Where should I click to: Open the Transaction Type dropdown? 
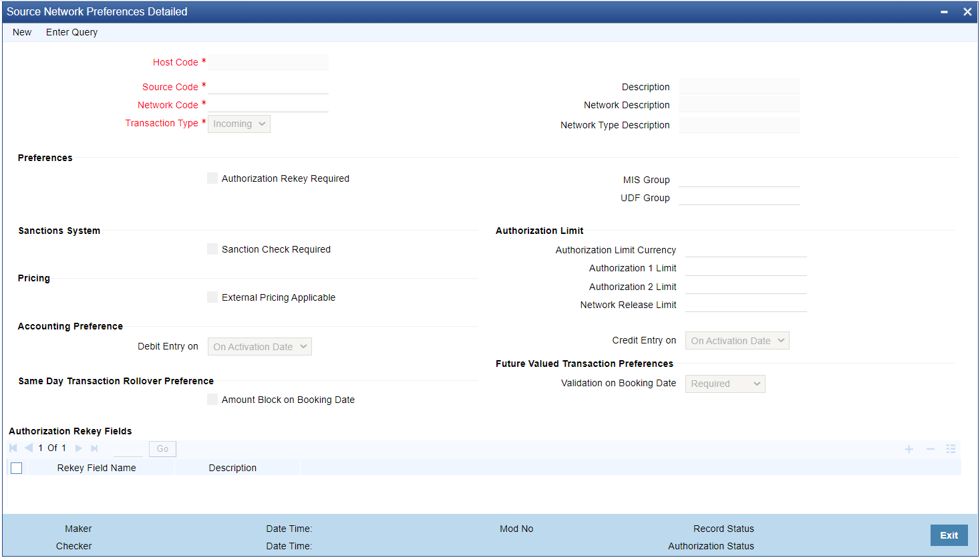point(239,124)
